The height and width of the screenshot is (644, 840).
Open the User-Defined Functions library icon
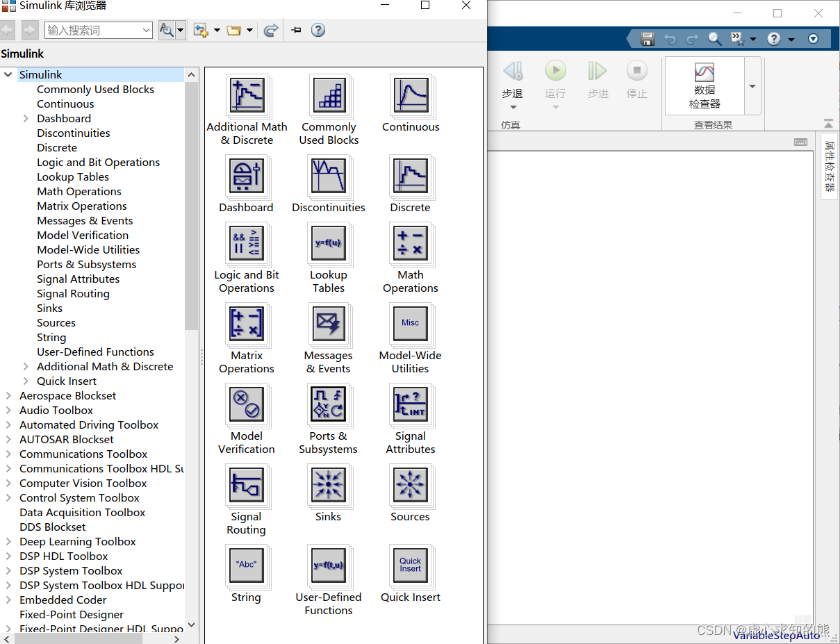tap(329, 566)
